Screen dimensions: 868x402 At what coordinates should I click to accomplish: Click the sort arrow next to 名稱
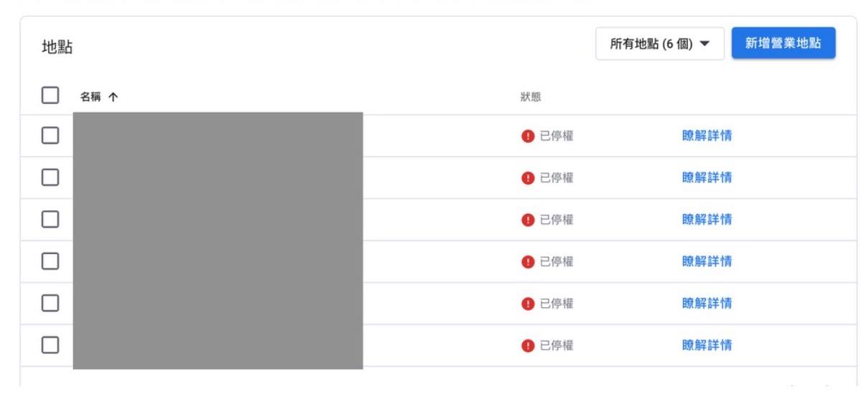pyautogui.click(x=113, y=96)
